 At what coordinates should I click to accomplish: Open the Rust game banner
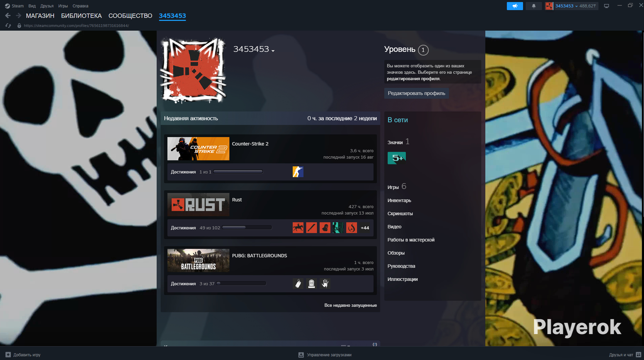point(198,204)
